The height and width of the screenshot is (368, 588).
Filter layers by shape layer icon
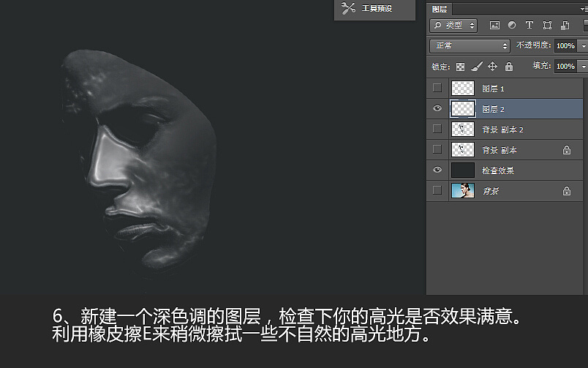[547, 25]
